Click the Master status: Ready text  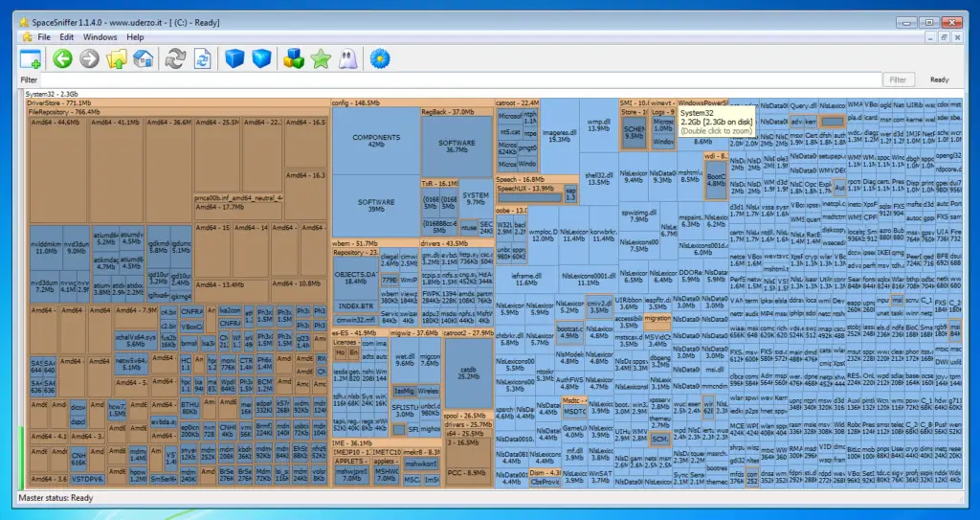[x=56, y=498]
